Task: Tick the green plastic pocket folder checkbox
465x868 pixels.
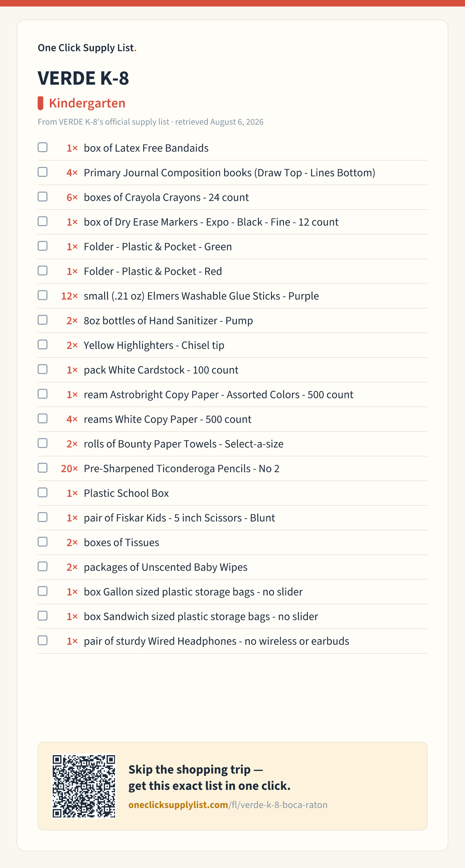Action: pyautogui.click(x=42, y=246)
